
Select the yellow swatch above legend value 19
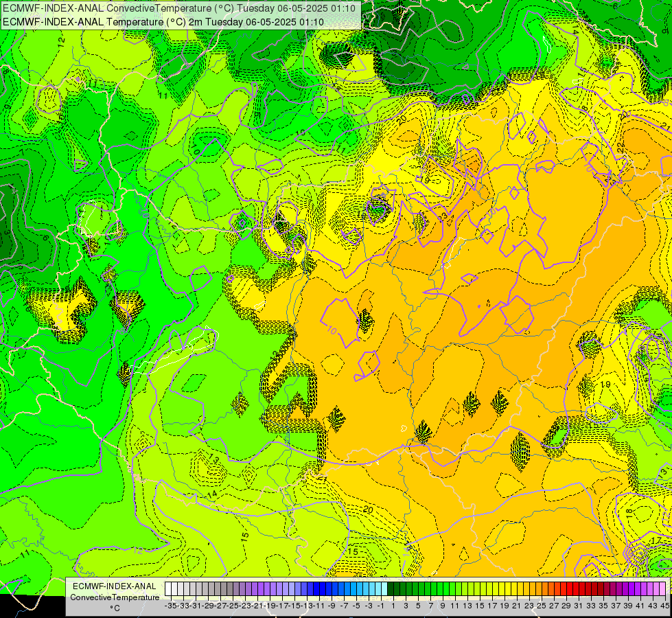[x=508, y=588]
